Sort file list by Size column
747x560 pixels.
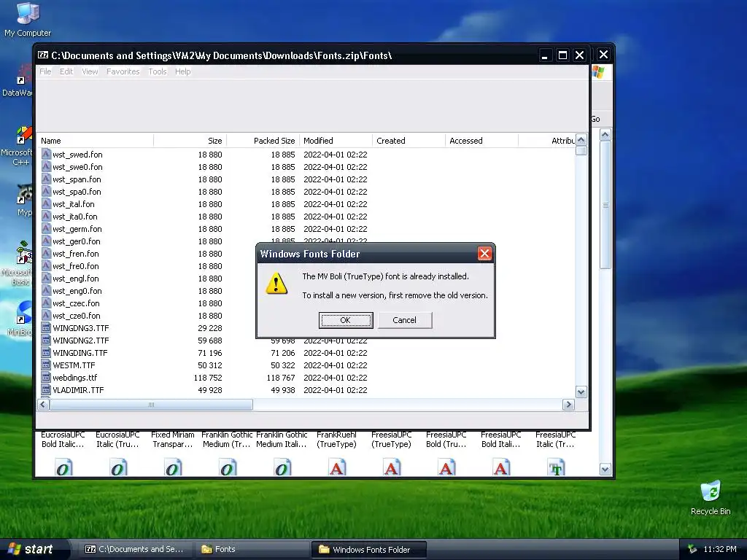(x=190, y=141)
